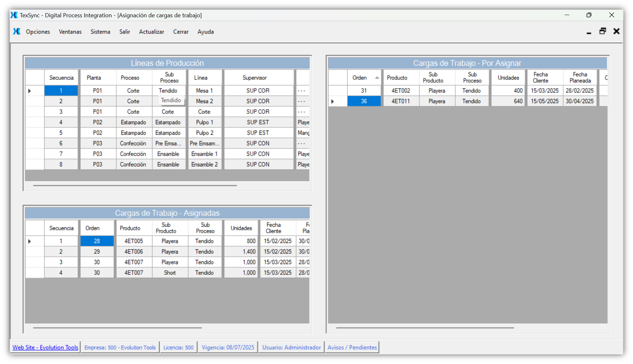Click the title bar TexSync app icon
The width and height of the screenshot is (633, 364).
14,15
